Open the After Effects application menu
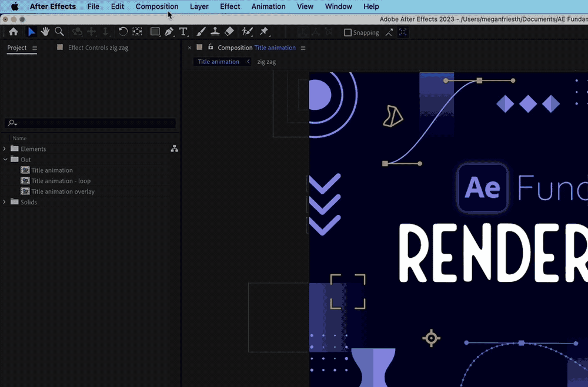Screen dimensions: 588x387 tap(53, 6)
